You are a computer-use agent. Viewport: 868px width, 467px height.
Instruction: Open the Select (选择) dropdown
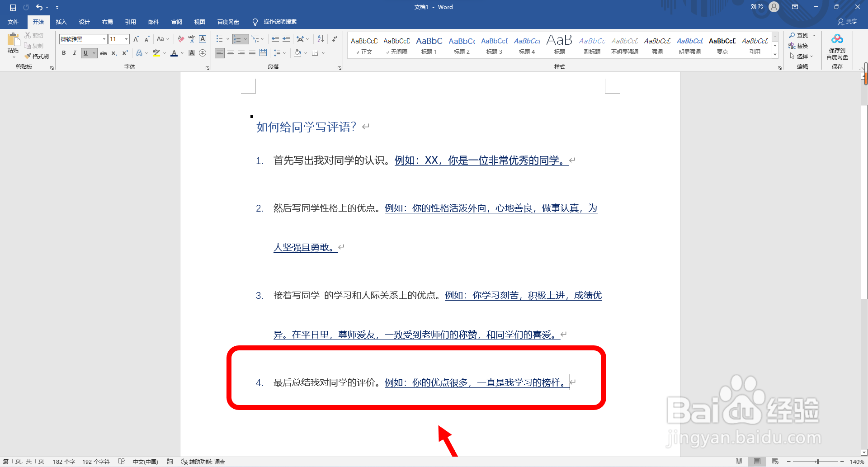coord(801,56)
